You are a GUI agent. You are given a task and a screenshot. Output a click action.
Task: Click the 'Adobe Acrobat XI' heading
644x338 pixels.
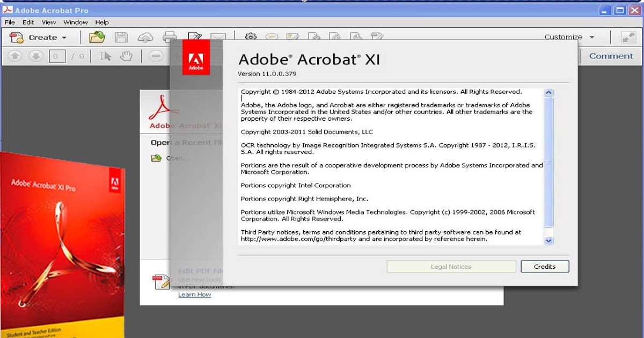[x=309, y=59]
